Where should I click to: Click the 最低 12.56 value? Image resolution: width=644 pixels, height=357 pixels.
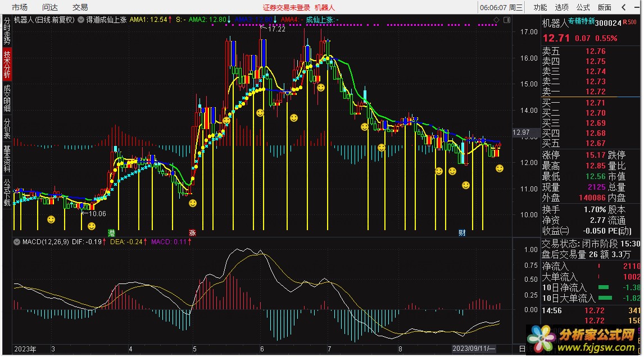coord(596,176)
